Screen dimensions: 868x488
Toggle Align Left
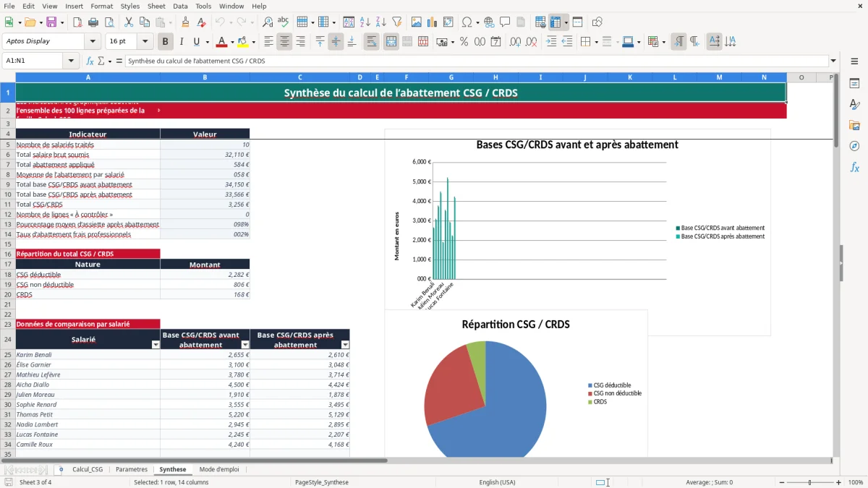(268, 42)
